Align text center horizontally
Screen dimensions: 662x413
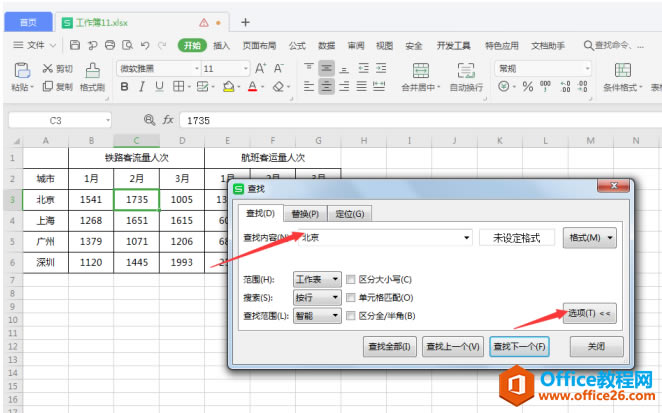pyautogui.click(x=326, y=87)
